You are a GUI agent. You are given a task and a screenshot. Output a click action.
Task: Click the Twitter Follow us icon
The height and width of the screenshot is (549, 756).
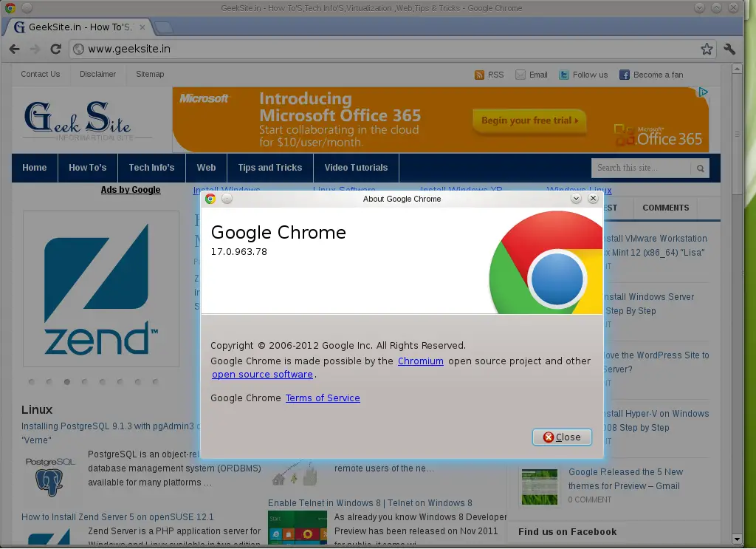pyautogui.click(x=563, y=75)
